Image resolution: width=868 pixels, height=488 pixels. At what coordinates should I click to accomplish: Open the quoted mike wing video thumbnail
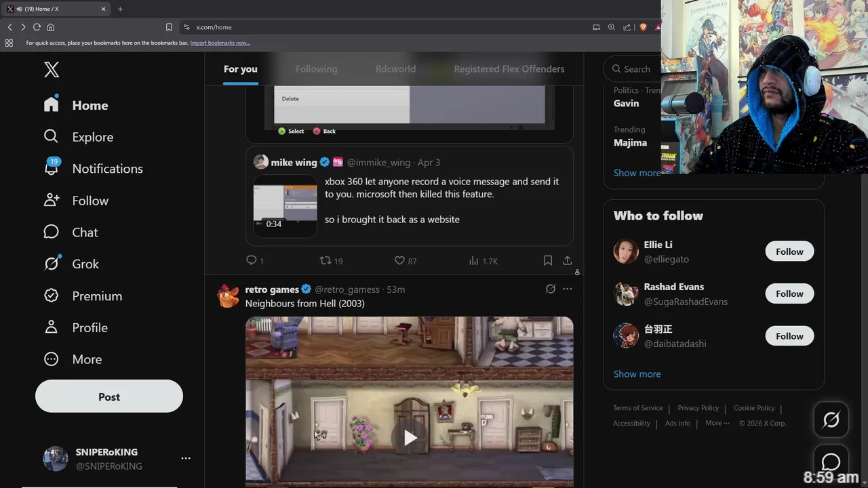(285, 206)
